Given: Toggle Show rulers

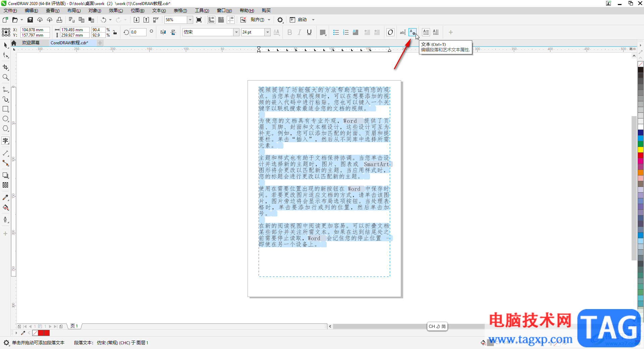Looking at the screenshot, I should [x=211, y=20].
